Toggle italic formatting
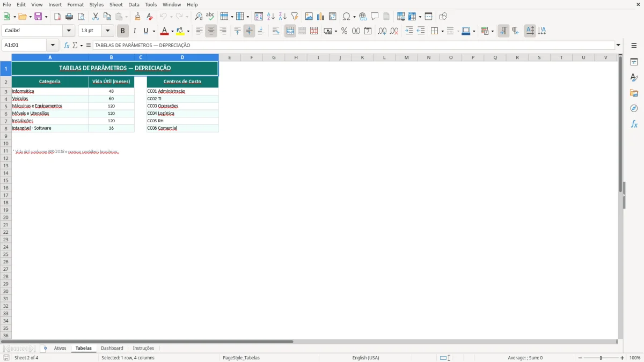 click(135, 31)
